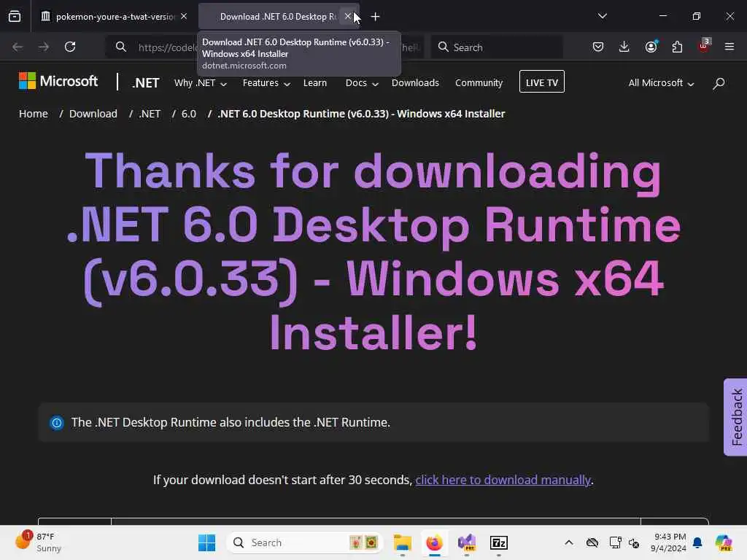Go forward to next page
Screen dimensions: 747x560
[43, 47]
